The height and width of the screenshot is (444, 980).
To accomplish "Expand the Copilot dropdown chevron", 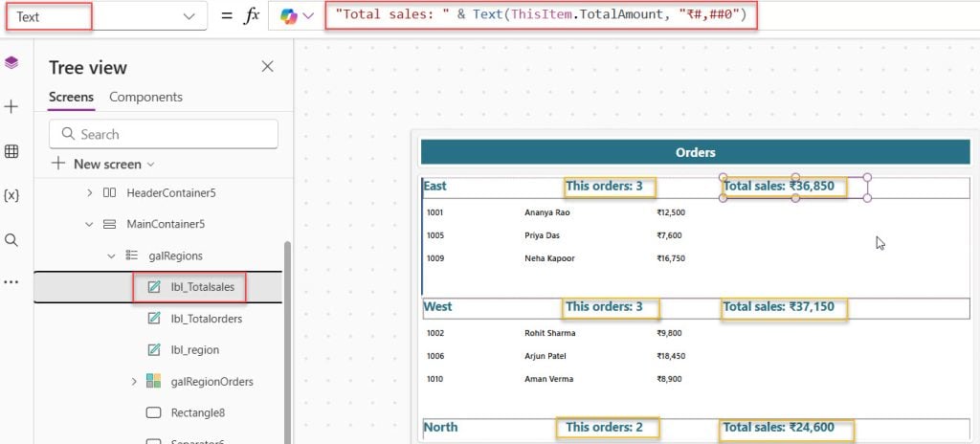I will (x=308, y=17).
